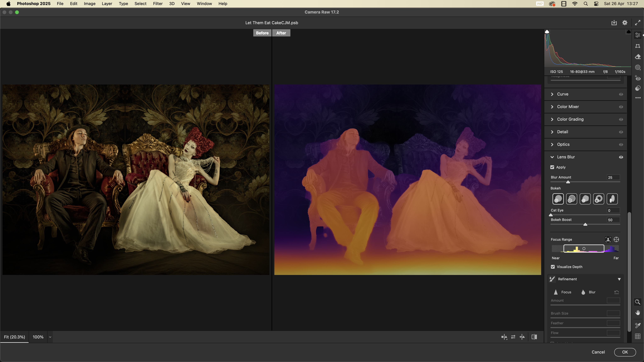644x362 pixels.
Task: Hide the Color Grading panel effects
Action: pos(621,119)
